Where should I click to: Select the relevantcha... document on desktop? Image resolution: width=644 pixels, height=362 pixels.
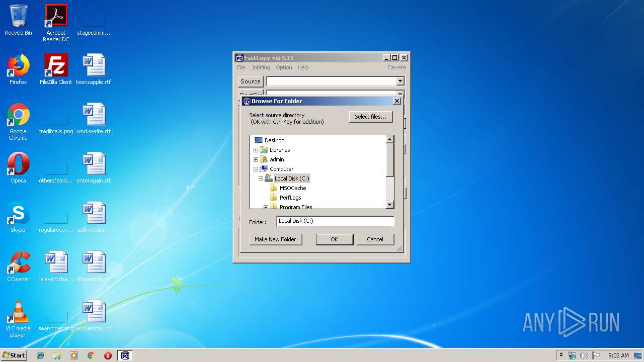coord(56,266)
